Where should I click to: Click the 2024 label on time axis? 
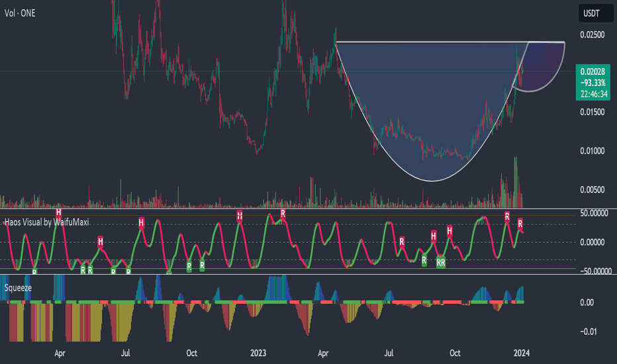522,353
